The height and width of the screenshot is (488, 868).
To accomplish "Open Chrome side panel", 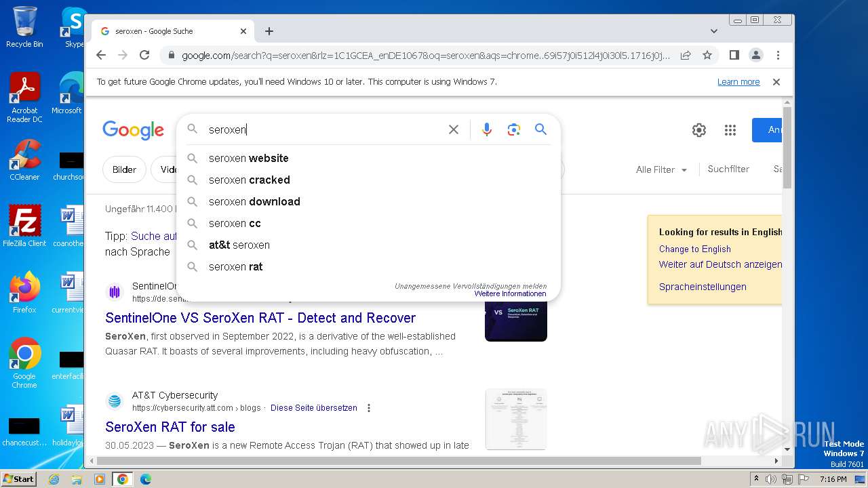I will 734,55.
